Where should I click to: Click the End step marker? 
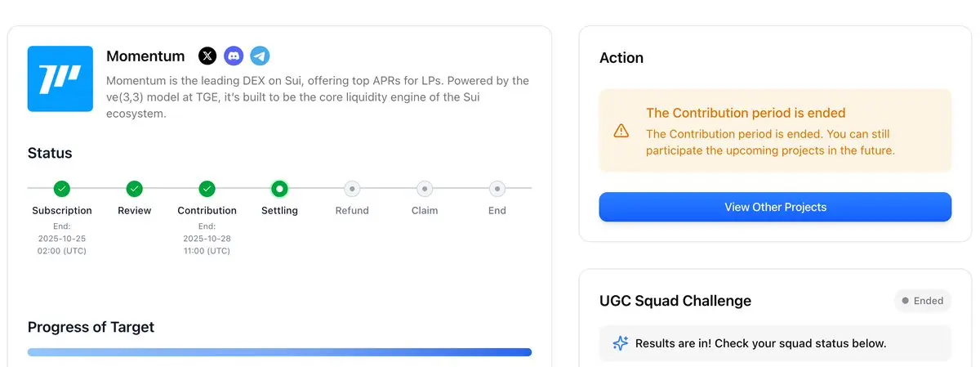coord(497,189)
